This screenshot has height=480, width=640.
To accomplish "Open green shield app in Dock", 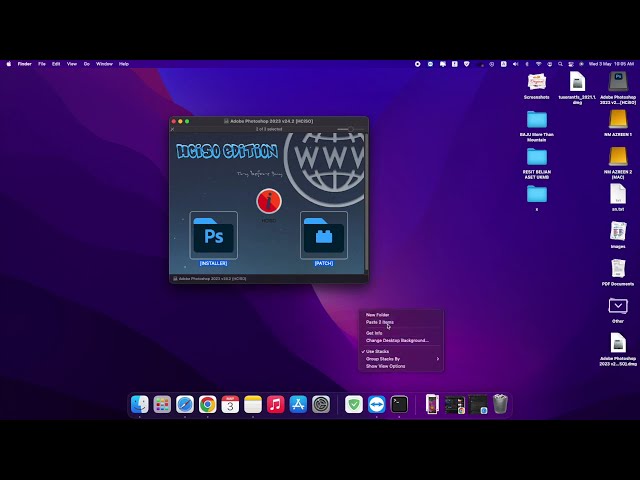I will [x=354, y=404].
